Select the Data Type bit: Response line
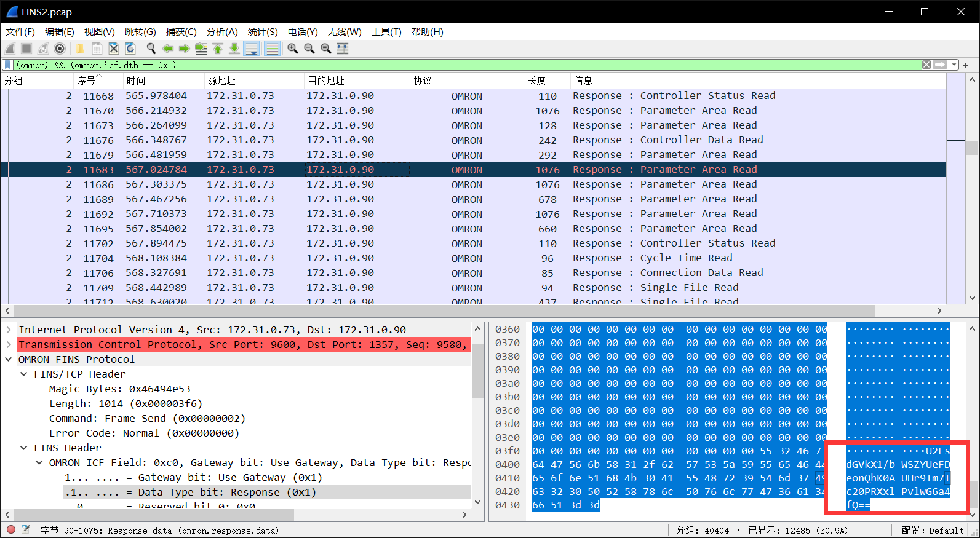 [267, 492]
